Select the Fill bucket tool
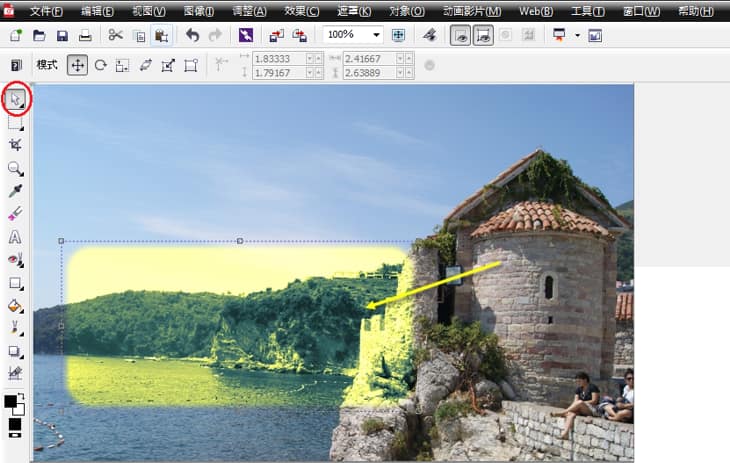Screen dimensions: 730x463 (x=15, y=306)
